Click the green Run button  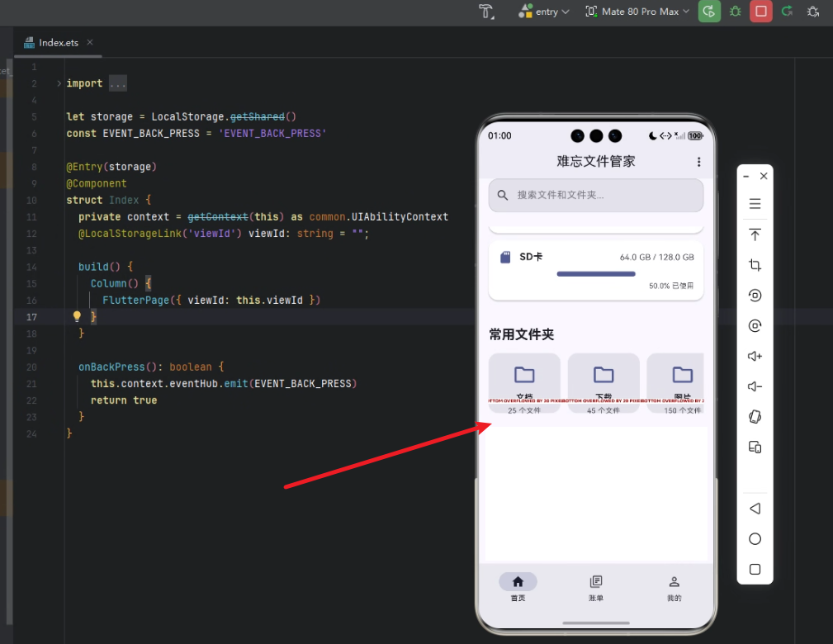(709, 12)
